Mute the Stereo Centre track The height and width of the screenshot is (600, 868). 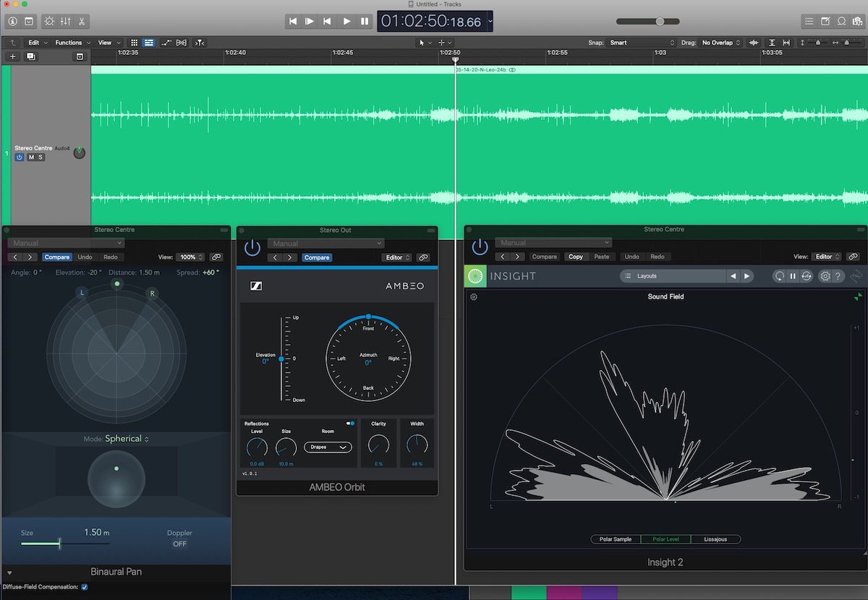[x=31, y=157]
